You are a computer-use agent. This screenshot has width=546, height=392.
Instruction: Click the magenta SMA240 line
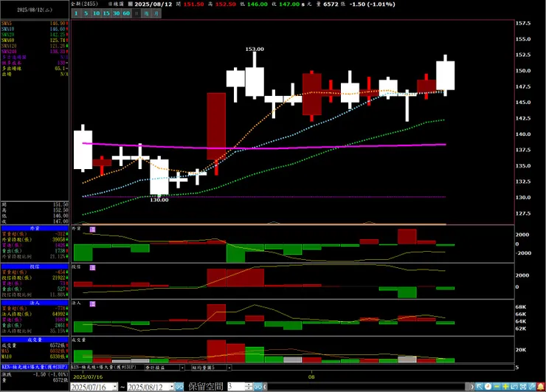pyautogui.click(x=265, y=148)
